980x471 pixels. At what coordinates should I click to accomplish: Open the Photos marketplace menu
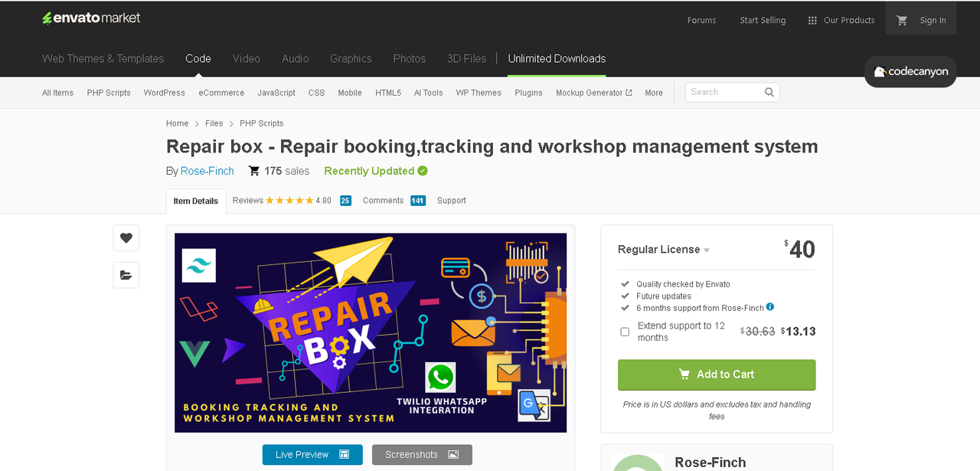[410, 58]
